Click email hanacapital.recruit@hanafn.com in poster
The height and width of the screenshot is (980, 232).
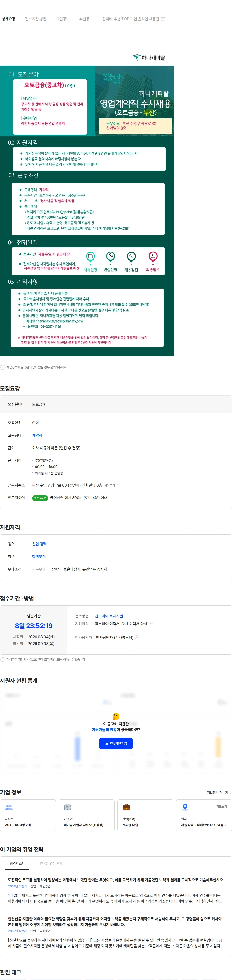(x=60, y=321)
